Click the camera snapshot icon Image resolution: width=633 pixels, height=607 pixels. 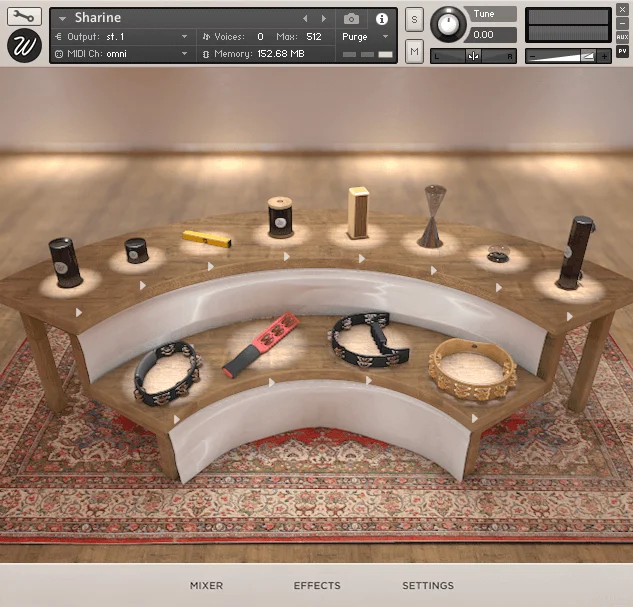pos(351,19)
